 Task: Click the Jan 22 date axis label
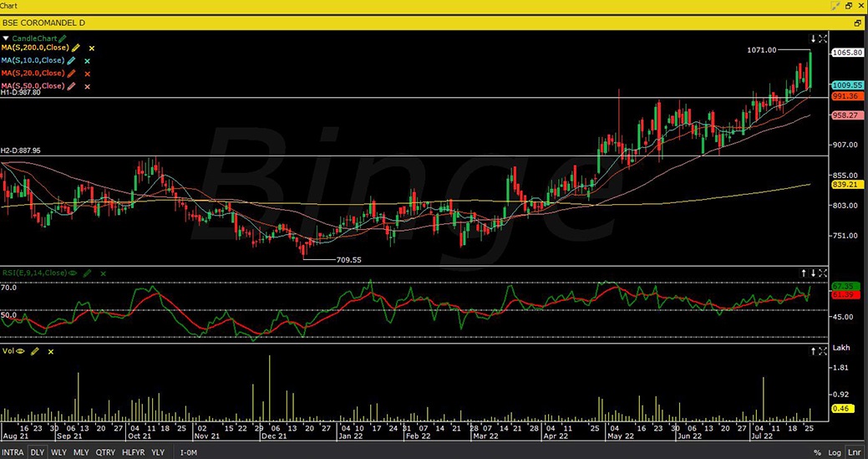(353, 436)
